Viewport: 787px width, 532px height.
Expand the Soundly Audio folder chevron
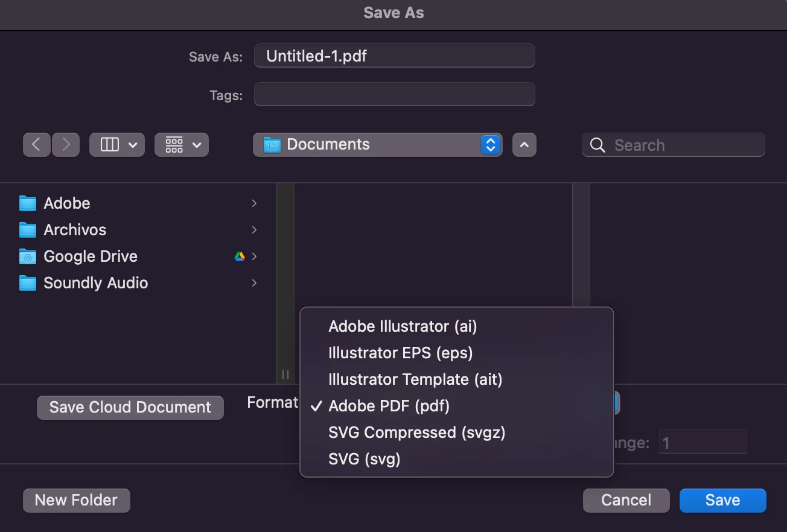(254, 283)
